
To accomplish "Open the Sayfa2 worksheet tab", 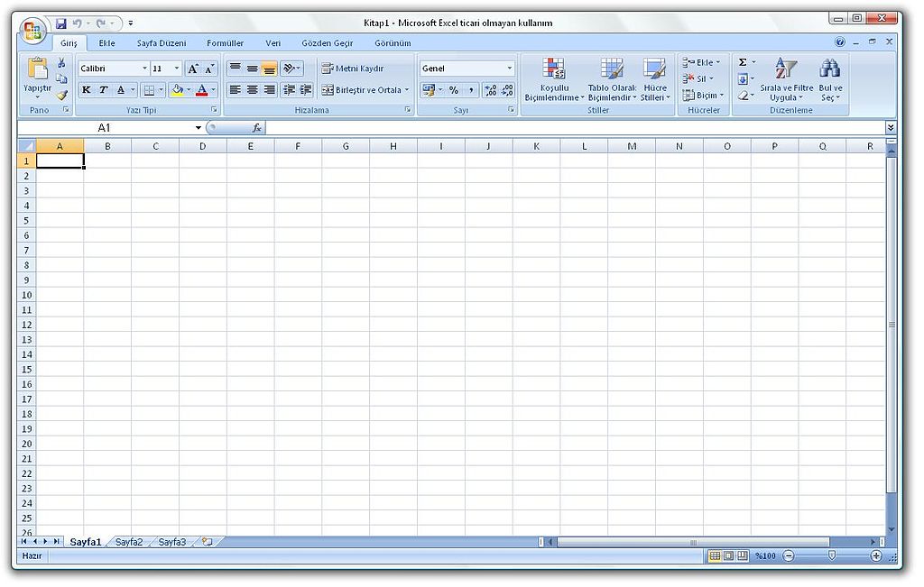I will pos(129,542).
